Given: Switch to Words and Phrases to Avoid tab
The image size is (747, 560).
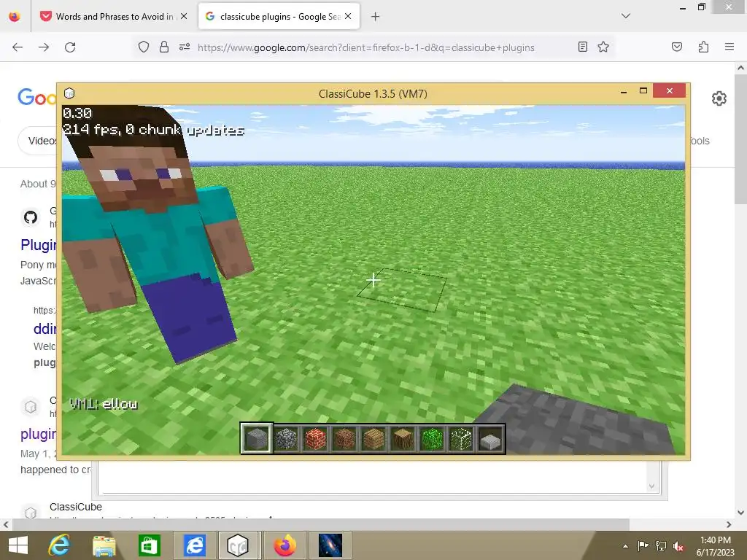Looking at the screenshot, I should 115,16.
